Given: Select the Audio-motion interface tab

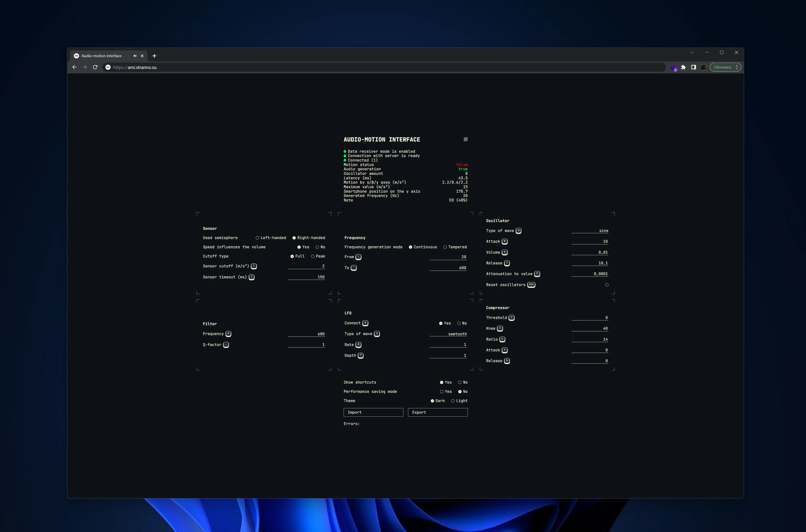Looking at the screenshot, I should pyautogui.click(x=101, y=56).
